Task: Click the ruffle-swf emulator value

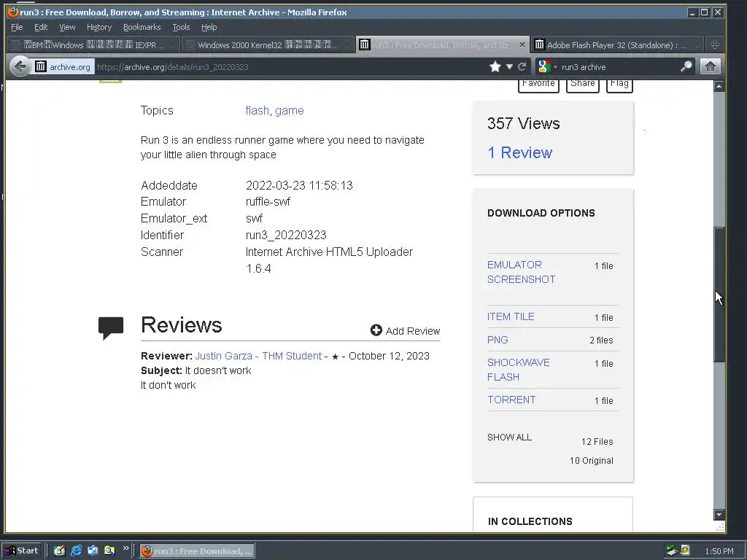Action: tap(268, 201)
